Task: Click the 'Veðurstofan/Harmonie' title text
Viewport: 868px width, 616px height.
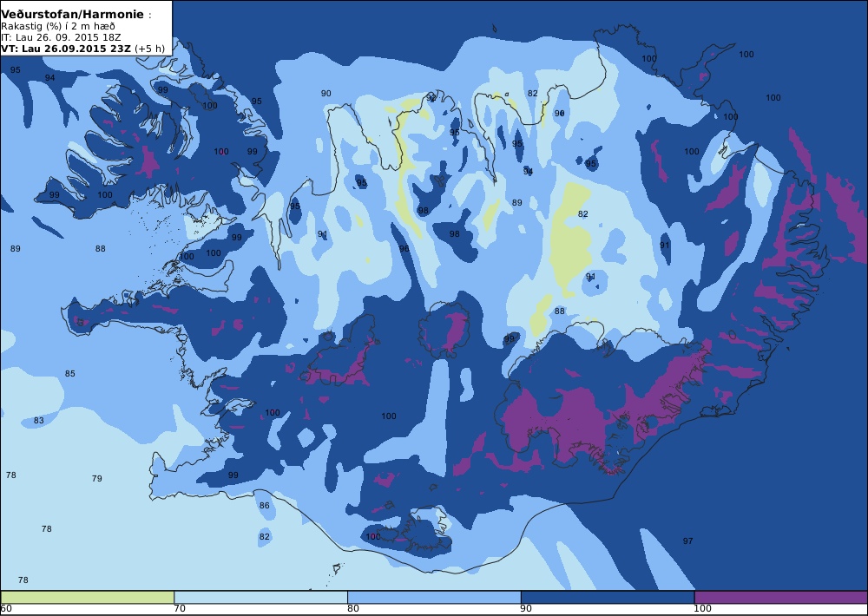Action: point(73,15)
